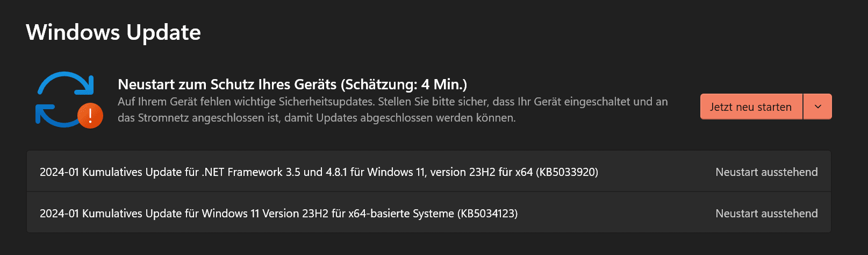Viewport: 868px width, 255px height.
Task: Click 'Neustart ausstehend' status for KB5033920
Action: 766,172
